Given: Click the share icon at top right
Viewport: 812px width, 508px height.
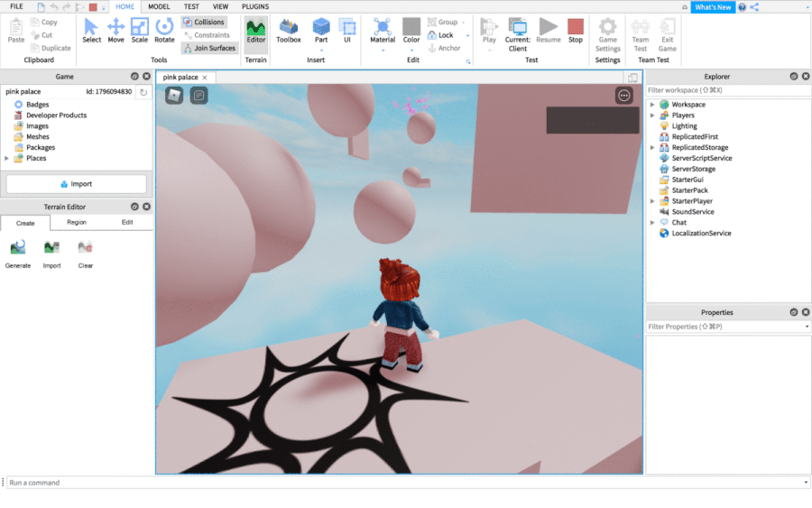Looking at the screenshot, I should click(x=754, y=7).
